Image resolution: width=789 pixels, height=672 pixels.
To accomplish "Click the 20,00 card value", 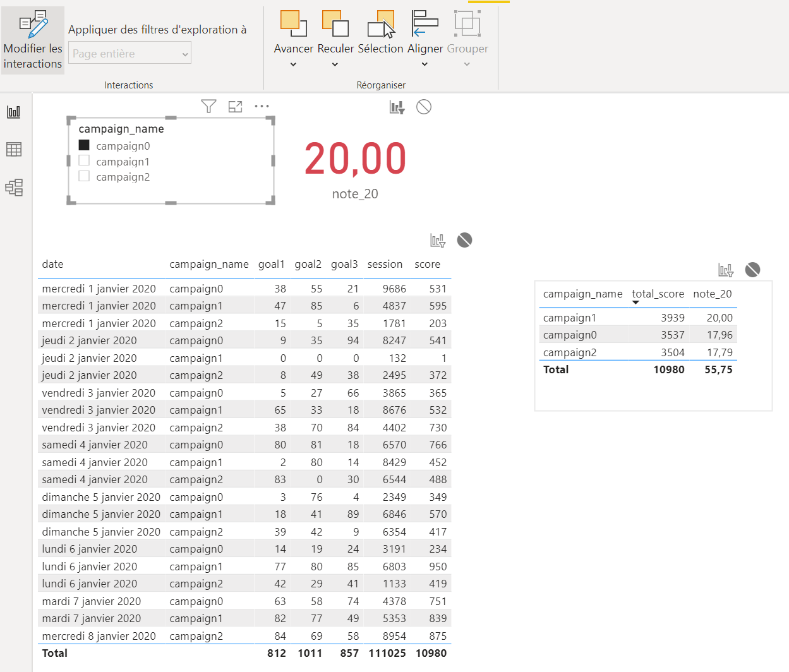I will [355, 158].
